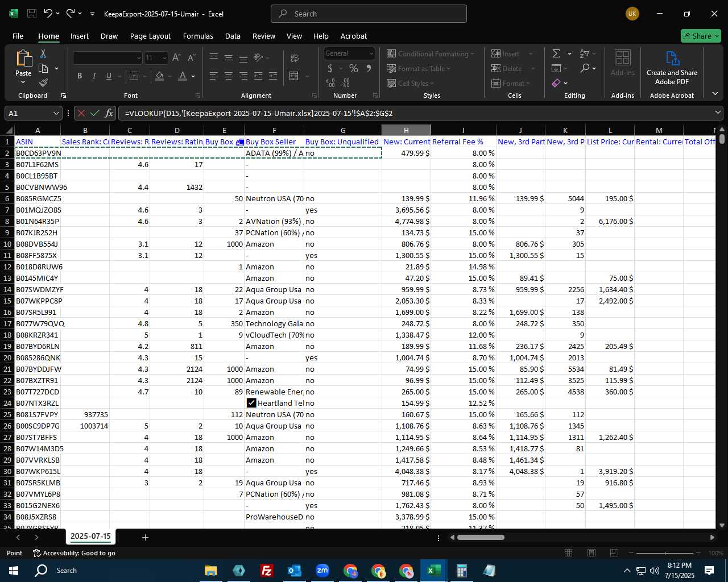Increase font size with larger A icon

176,57
